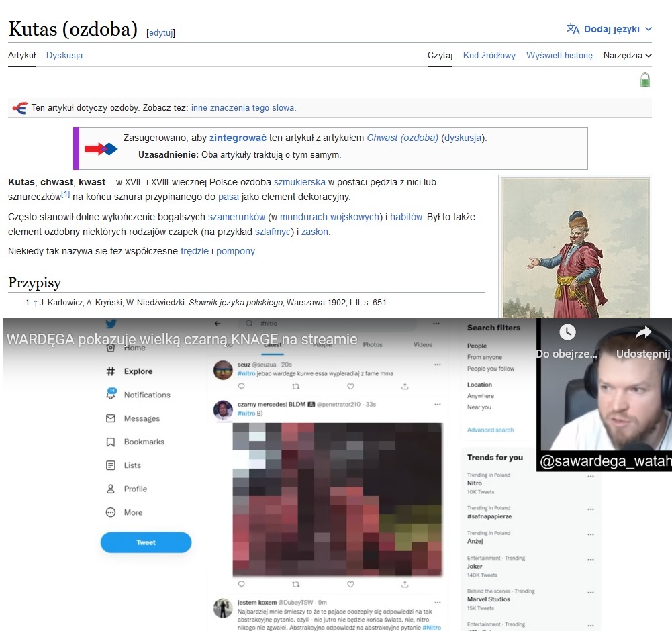Click the blue Tweet button
Viewport: 672px width, 631px height.
coord(146,542)
